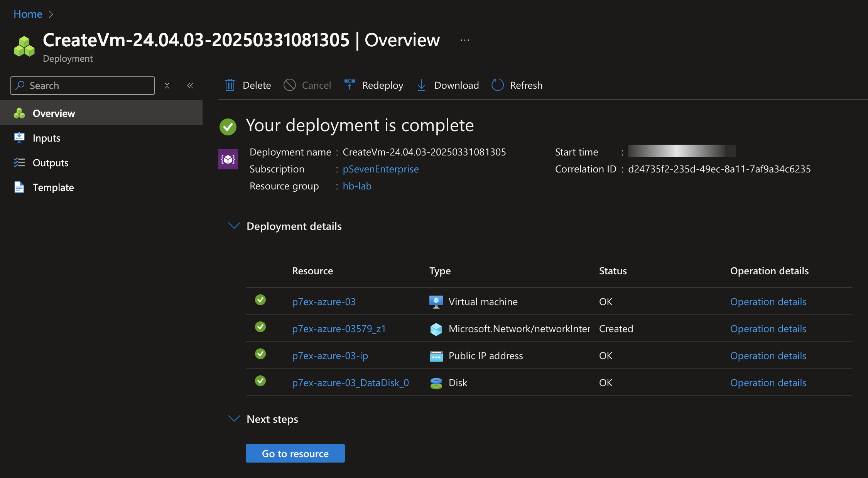This screenshot has width=868, height=478.
Task: Open the hb-lab resource group link
Action: click(x=357, y=186)
